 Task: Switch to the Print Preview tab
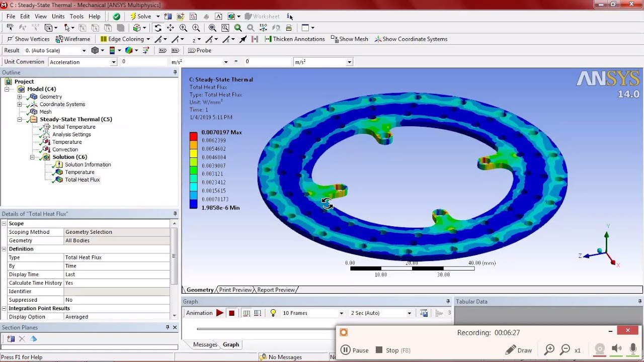coord(235,290)
